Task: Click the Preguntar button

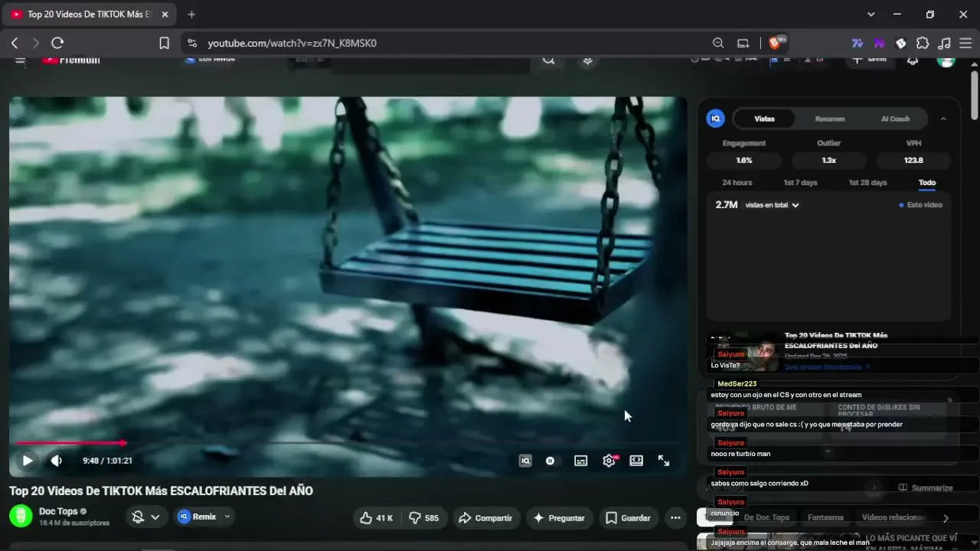Action: [559, 518]
